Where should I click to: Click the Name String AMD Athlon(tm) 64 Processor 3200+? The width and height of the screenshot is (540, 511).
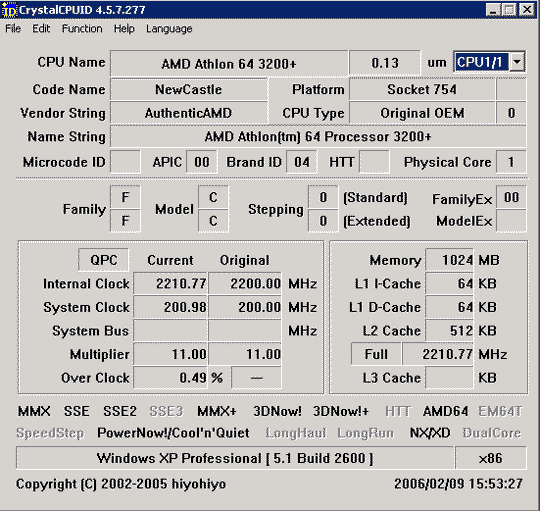pyautogui.click(x=318, y=137)
